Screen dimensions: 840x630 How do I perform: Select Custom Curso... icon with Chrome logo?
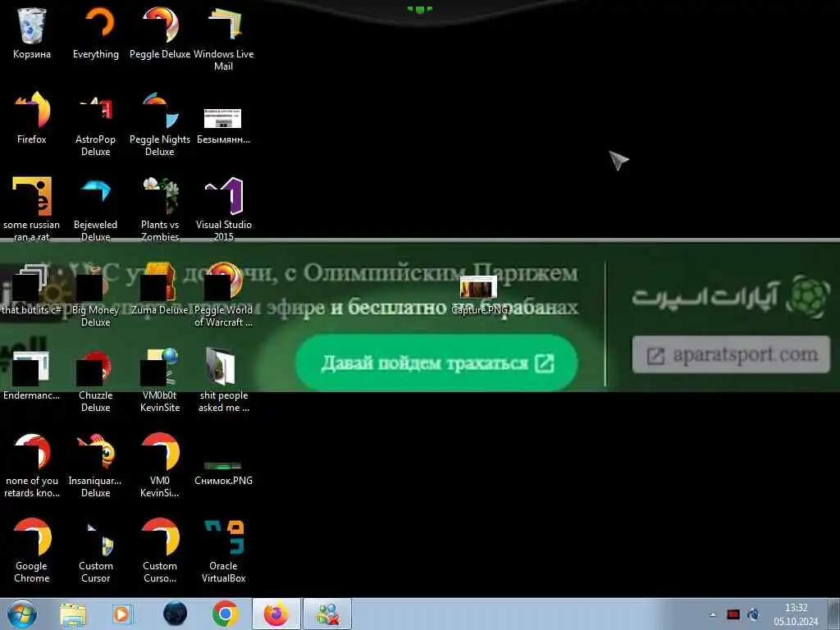160,550
